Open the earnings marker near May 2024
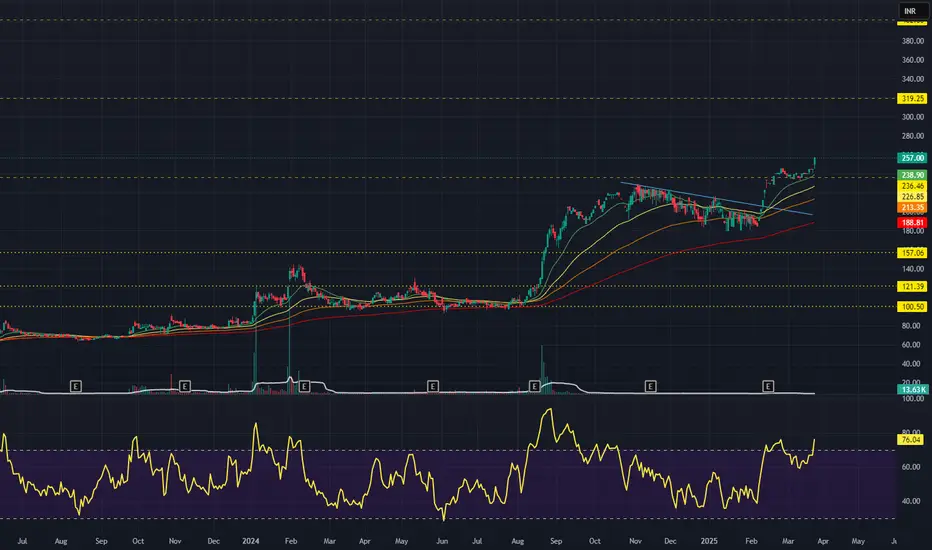932x550 pixels. coord(433,386)
